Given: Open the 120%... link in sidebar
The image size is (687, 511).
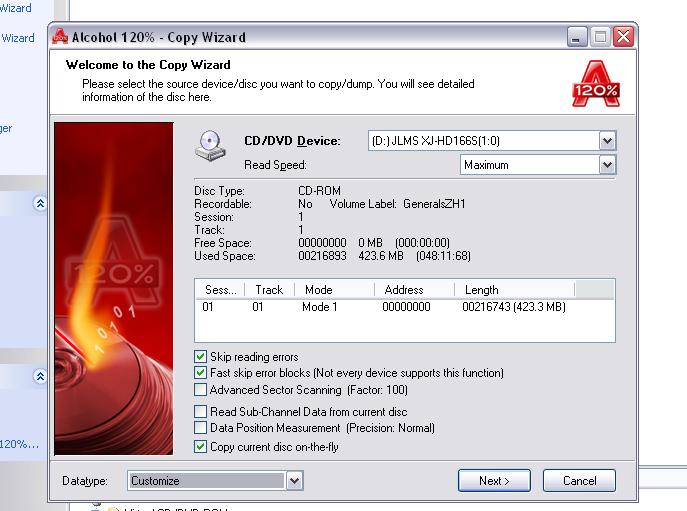Looking at the screenshot, I should click(19, 444).
